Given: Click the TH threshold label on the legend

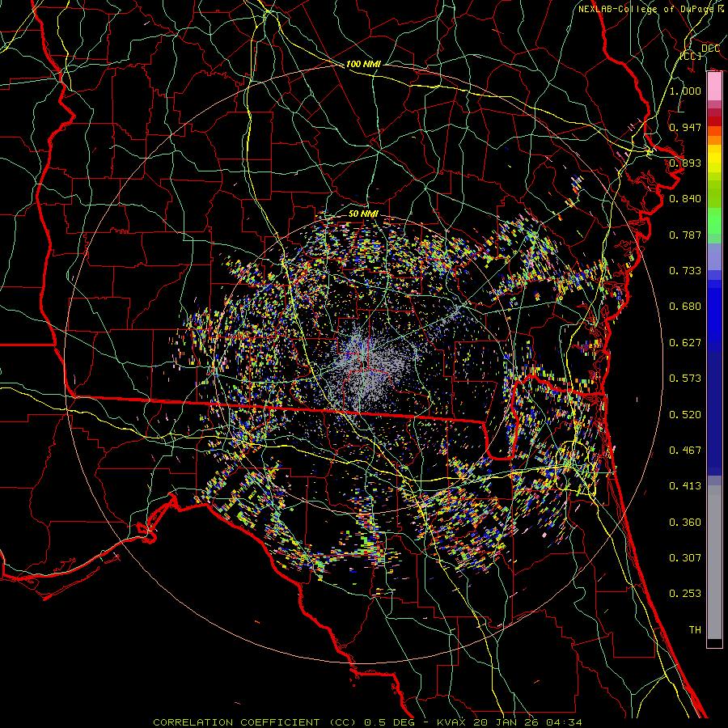Looking at the screenshot, I should coord(694,629).
